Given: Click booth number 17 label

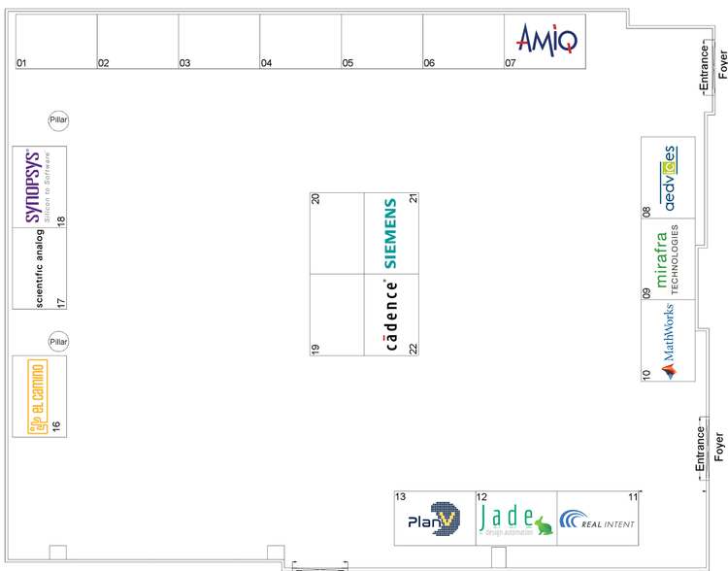Looking at the screenshot, I should pos(61,303).
